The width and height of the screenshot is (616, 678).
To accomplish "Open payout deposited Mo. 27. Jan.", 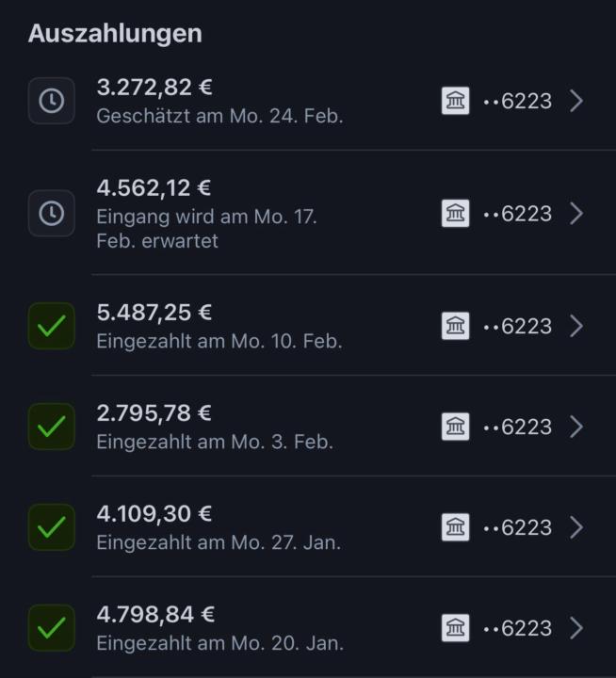I will pos(219,542).
